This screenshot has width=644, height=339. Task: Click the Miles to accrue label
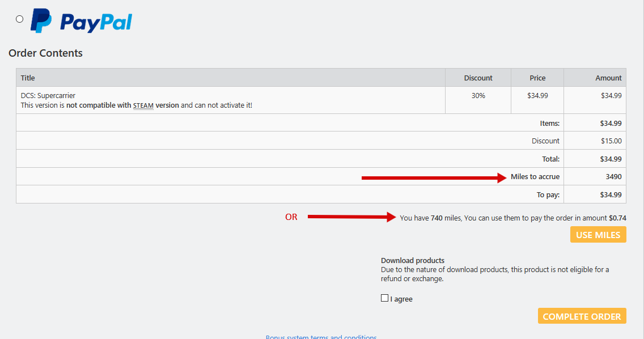point(535,176)
